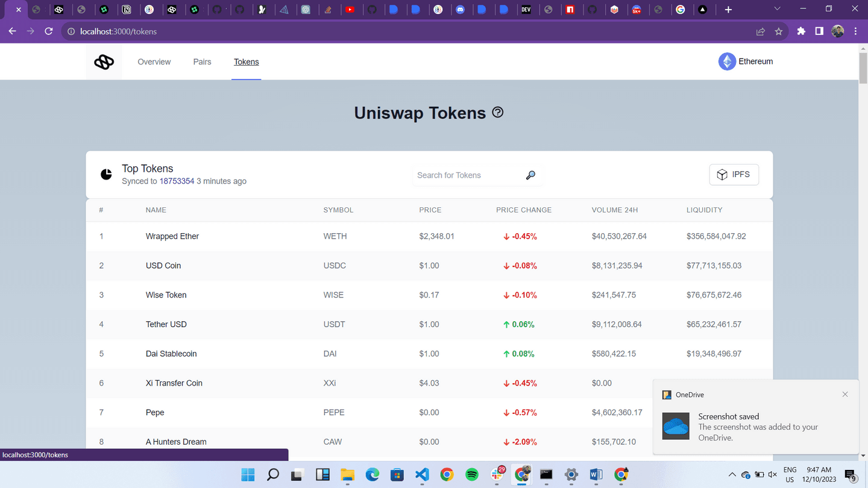Select the Tether USD row
The image size is (868, 488).
(429, 324)
